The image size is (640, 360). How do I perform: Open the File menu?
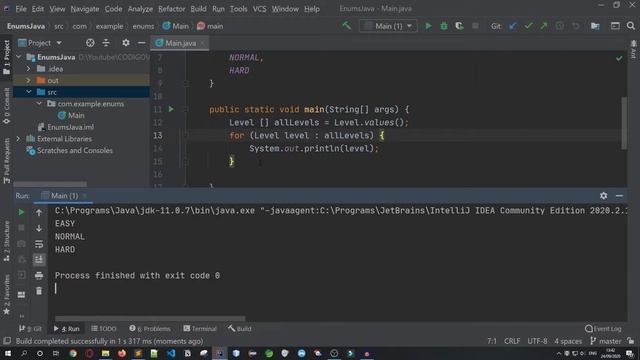21,9
